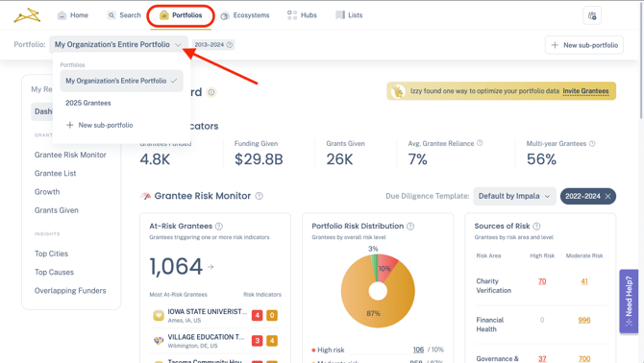Click the Avg. Grantee Reliance help icon
The image size is (644, 363).
tap(480, 143)
